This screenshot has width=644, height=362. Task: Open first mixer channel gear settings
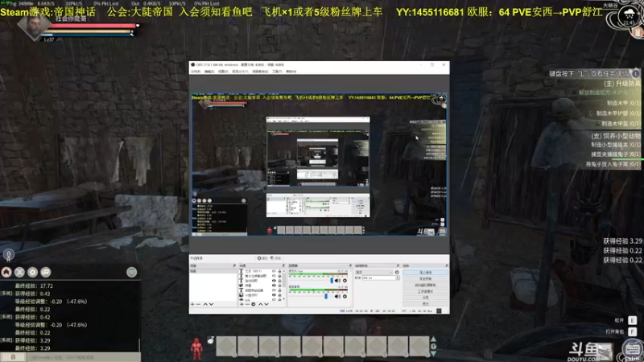(345, 281)
